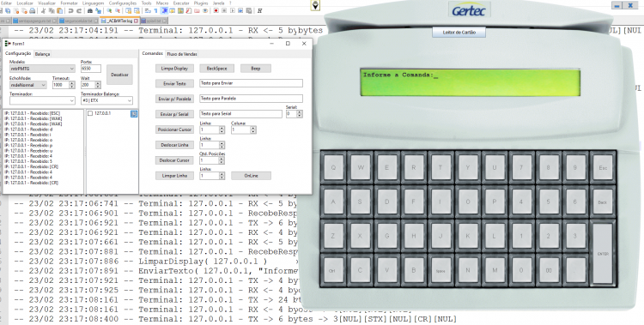Click the Limpa Display button

click(174, 69)
